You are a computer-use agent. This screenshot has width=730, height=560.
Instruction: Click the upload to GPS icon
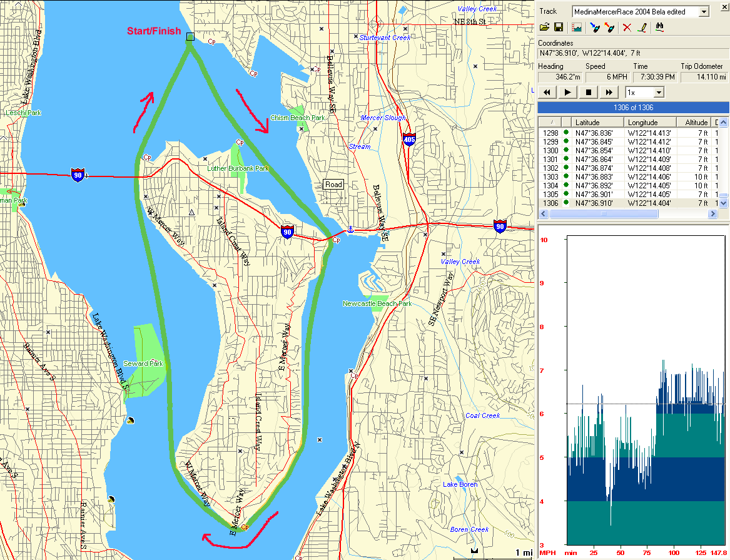[609, 28]
